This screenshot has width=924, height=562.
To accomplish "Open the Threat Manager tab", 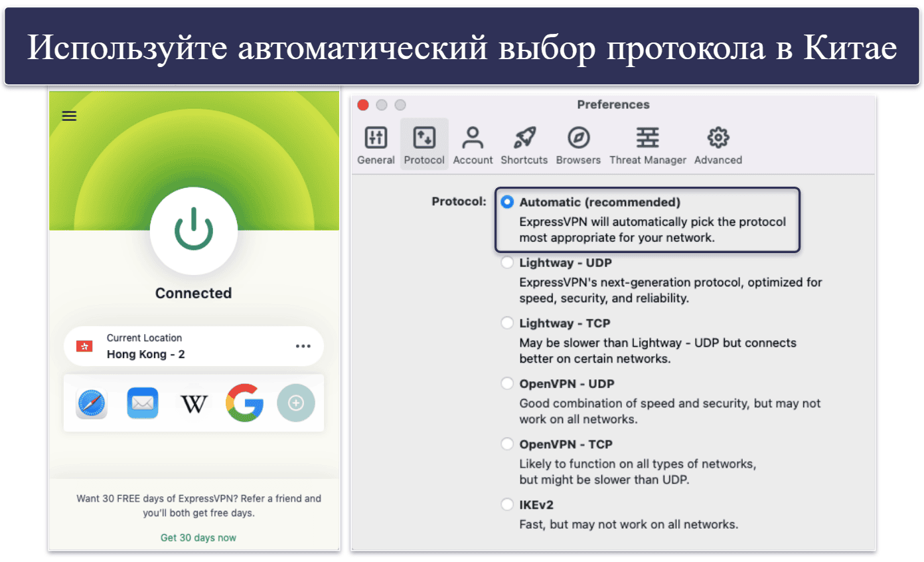I will pos(648,145).
